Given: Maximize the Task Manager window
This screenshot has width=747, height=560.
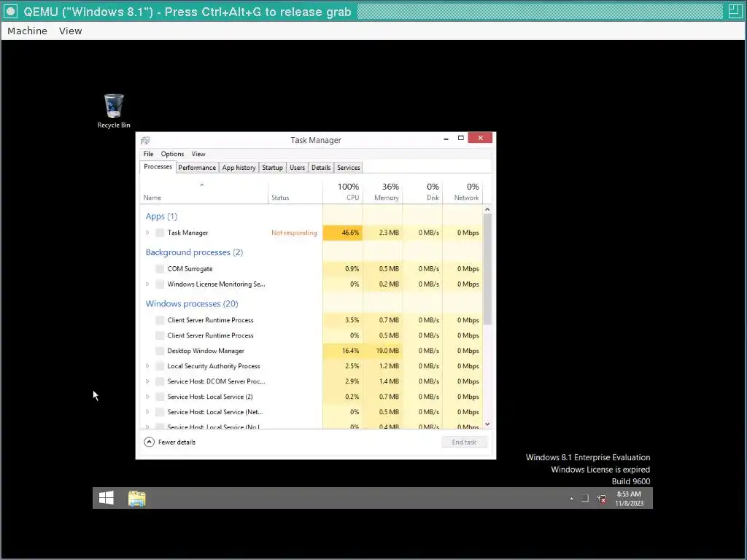Looking at the screenshot, I should click(x=461, y=138).
